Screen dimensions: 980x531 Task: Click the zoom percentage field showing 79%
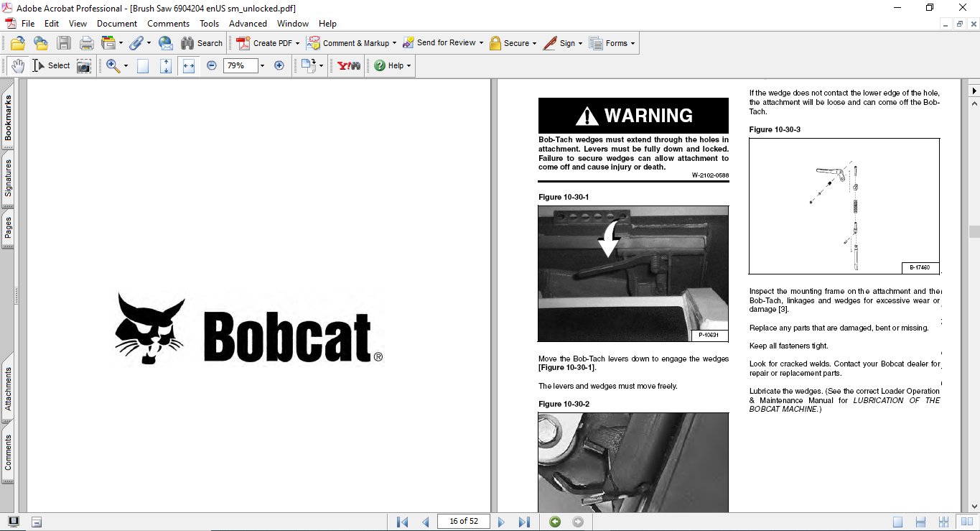[x=240, y=65]
